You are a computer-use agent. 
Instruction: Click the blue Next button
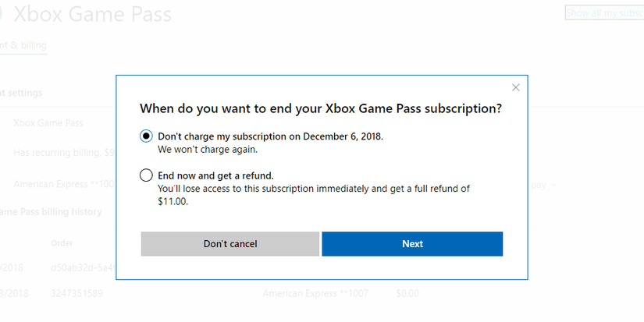(x=412, y=244)
